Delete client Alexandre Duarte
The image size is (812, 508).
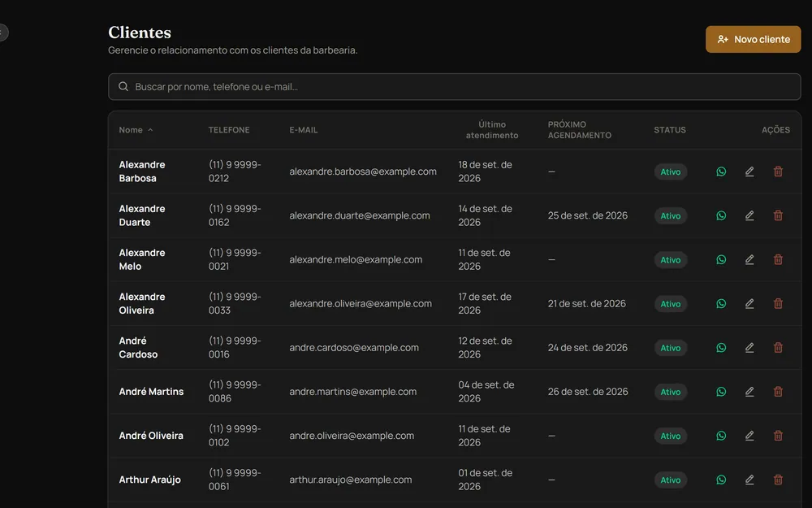point(778,215)
